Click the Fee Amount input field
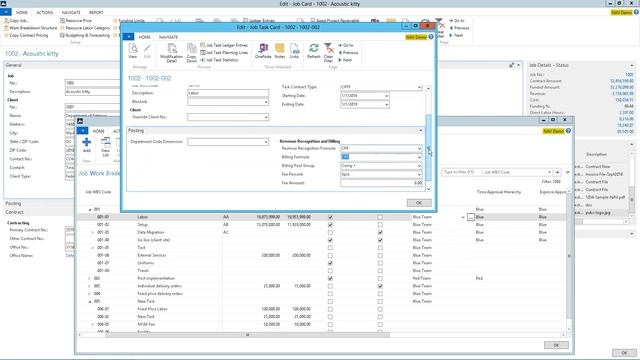The width and height of the screenshot is (640, 360). coord(381,183)
